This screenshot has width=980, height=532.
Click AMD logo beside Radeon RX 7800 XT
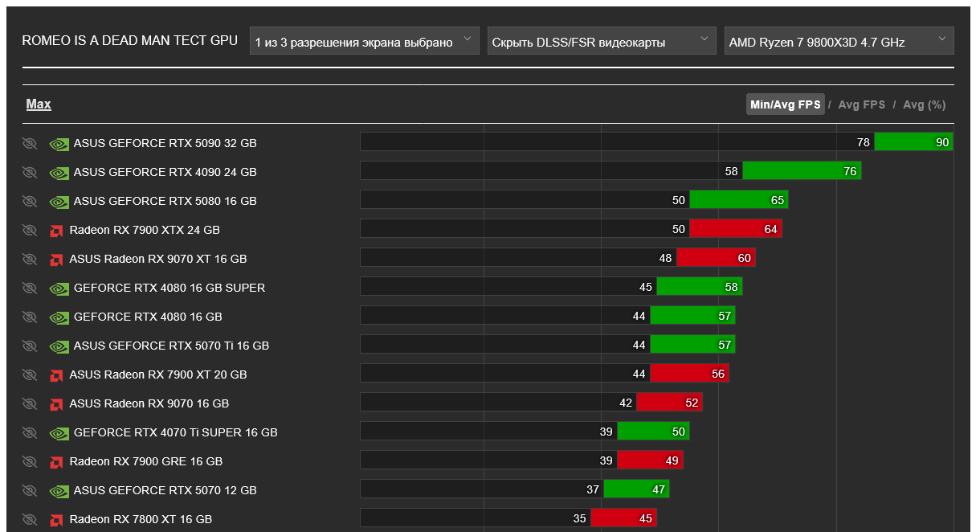[x=56, y=520]
